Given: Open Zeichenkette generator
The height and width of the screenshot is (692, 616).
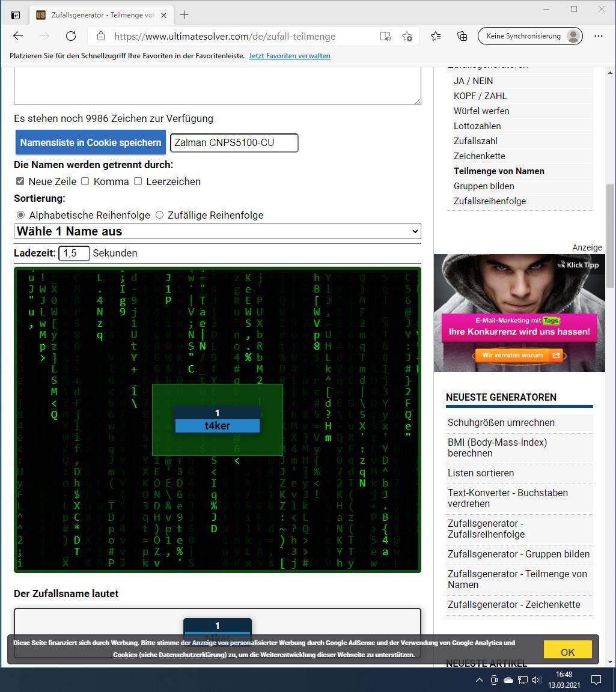Looking at the screenshot, I should 479,156.
